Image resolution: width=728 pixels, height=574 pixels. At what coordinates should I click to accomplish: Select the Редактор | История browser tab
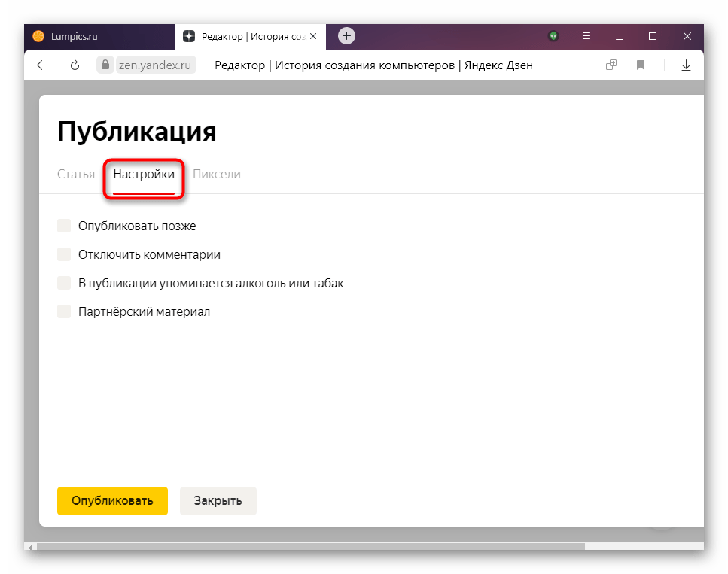pyautogui.click(x=250, y=37)
